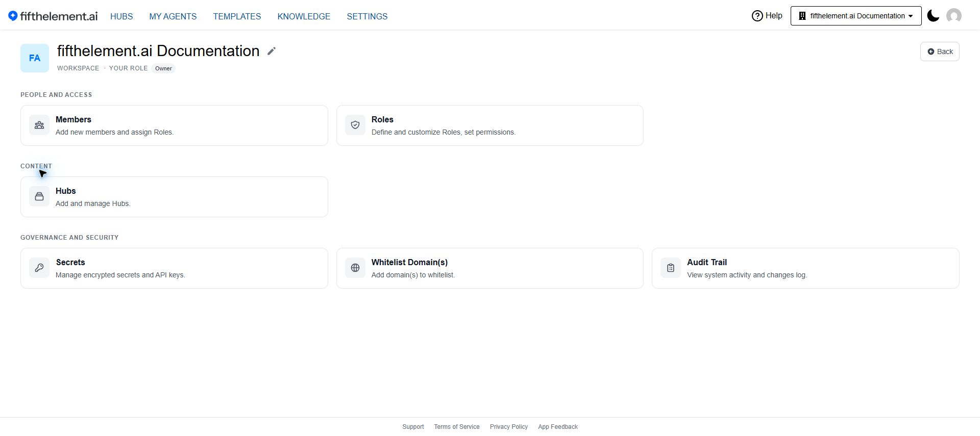Click the Whitelist Domain(s) globe icon
This screenshot has width=980, height=436.
[355, 268]
